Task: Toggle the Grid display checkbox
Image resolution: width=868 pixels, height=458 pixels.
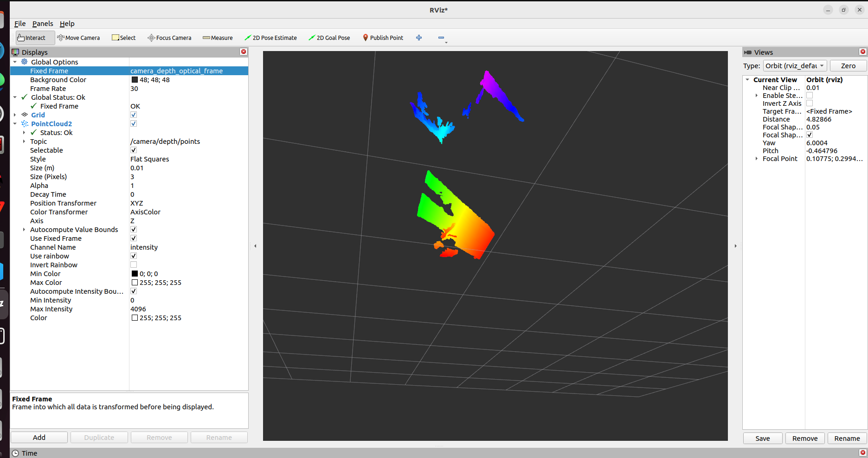Action: click(134, 115)
